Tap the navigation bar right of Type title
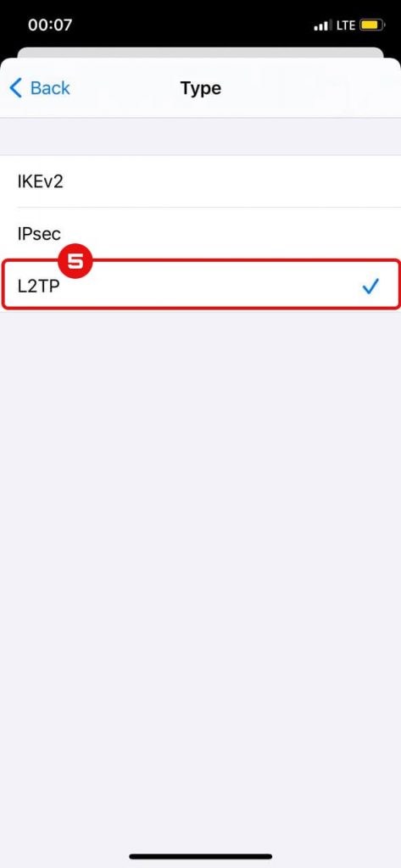This screenshot has width=401, height=868. (310, 88)
